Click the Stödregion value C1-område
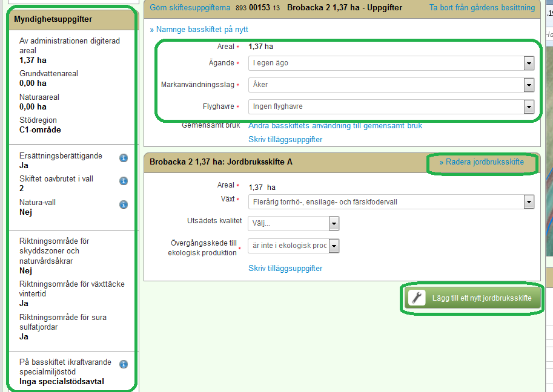The image size is (553, 392). click(40, 130)
